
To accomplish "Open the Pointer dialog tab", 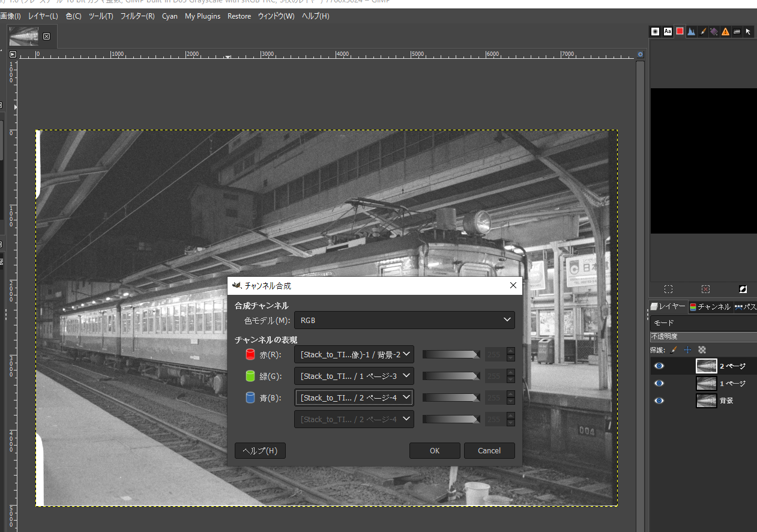I will point(749,31).
